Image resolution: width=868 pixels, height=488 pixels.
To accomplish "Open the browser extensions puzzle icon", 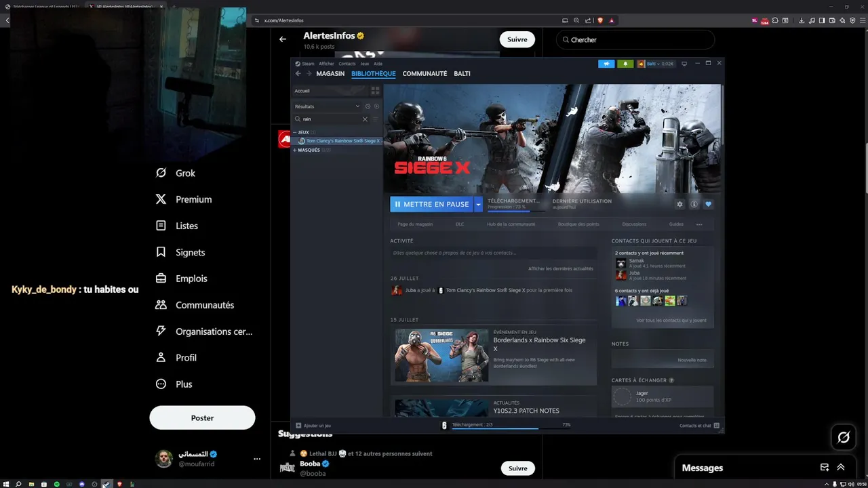I will pyautogui.click(x=775, y=20).
